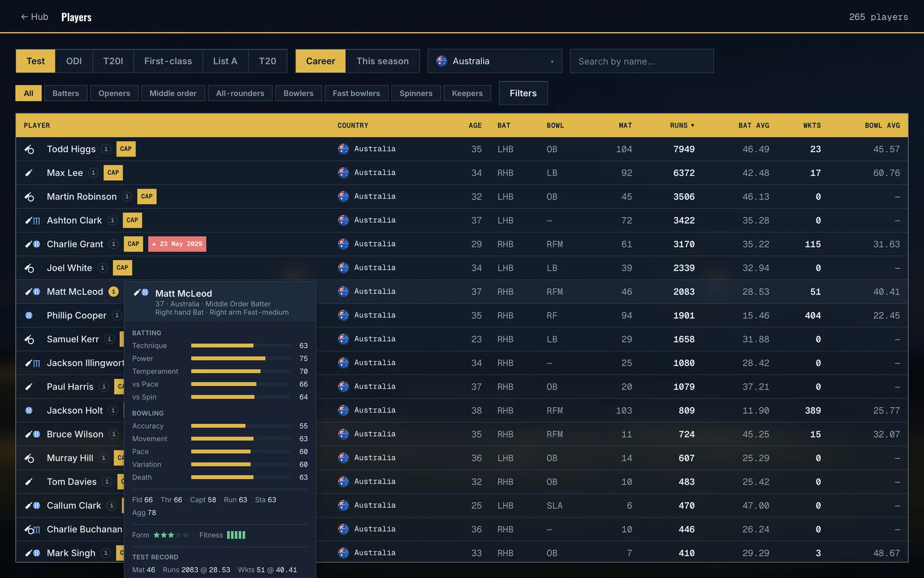Open info icon beside Ashton Clark

click(113, 220)
